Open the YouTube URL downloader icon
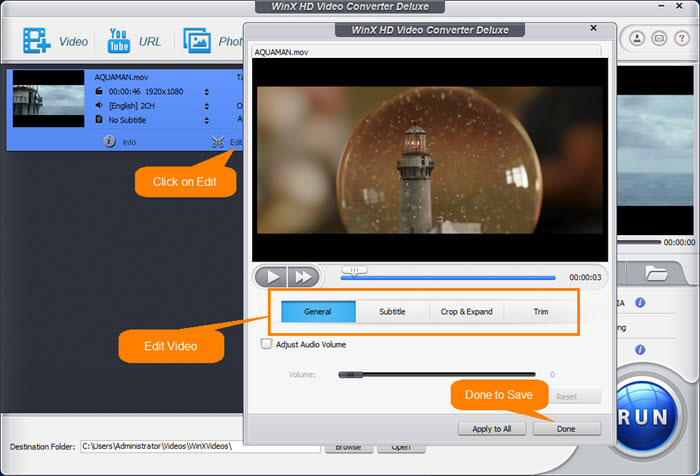Image resolution: width=700 pixels, height=476 pixels. [119, 41]
